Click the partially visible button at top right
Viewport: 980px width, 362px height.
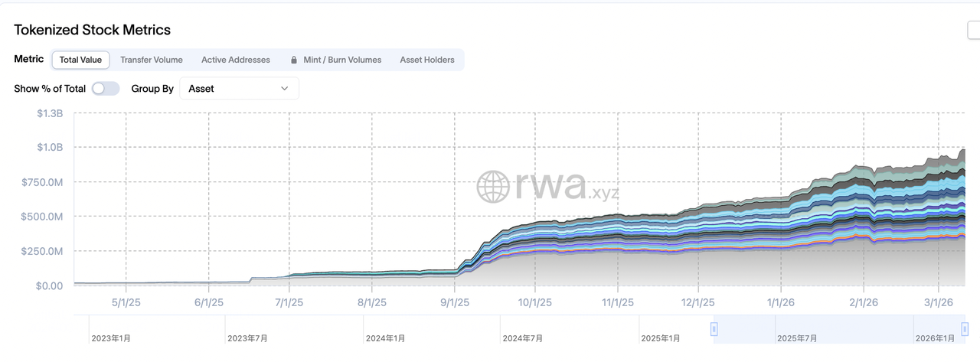(x=973, y=30)
